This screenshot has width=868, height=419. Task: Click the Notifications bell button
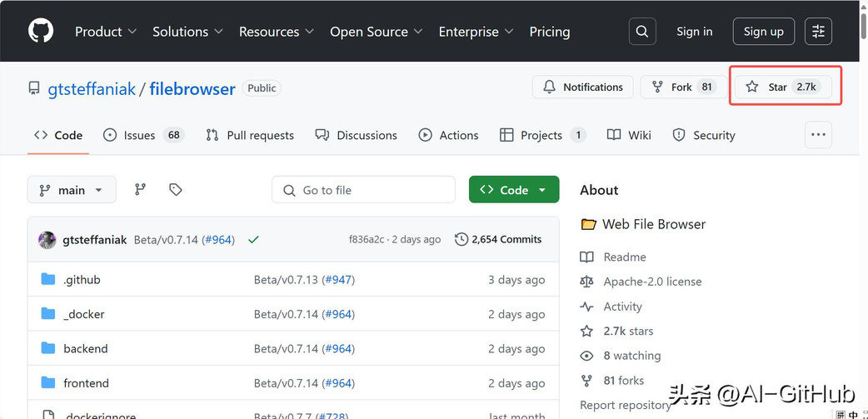[x=583, y=87]
